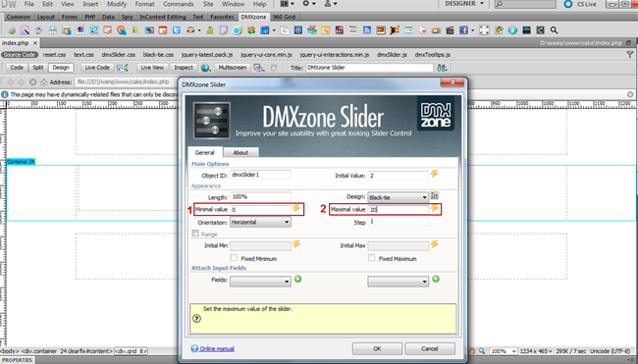Open the Commands menu

tap(179, 4)
